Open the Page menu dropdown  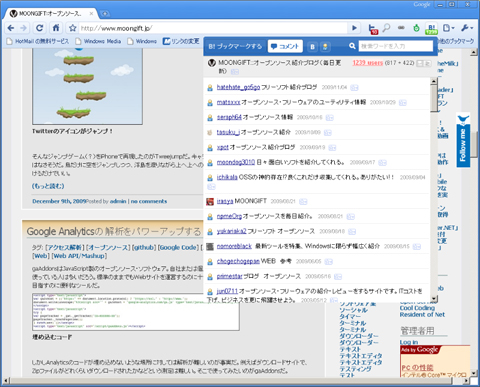click(x=448, y=28)
